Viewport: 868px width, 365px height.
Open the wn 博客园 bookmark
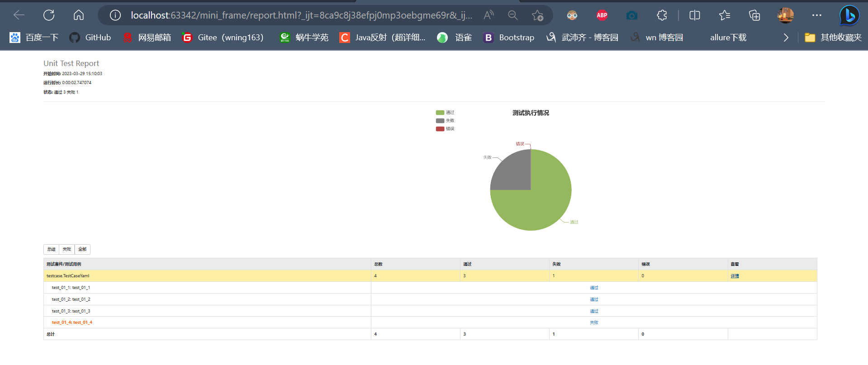pos(657,38)
